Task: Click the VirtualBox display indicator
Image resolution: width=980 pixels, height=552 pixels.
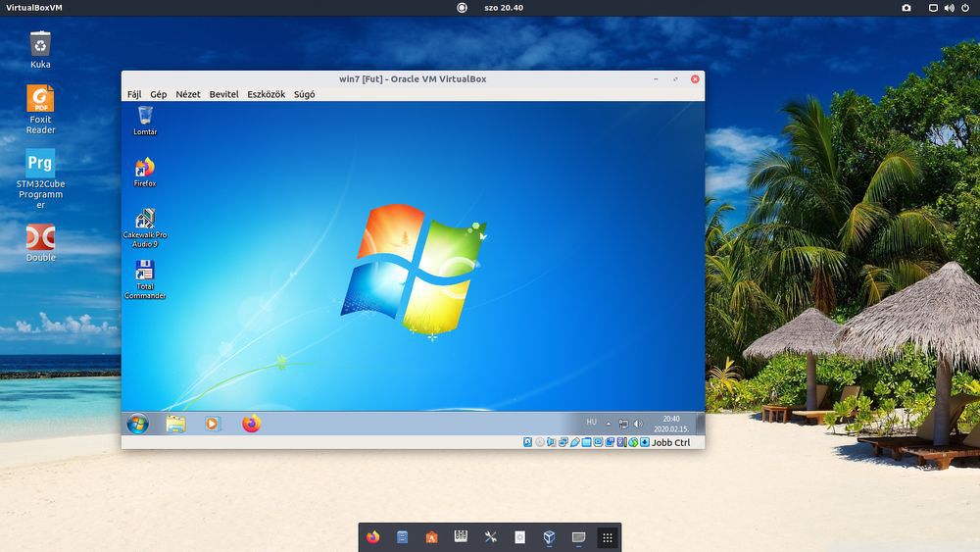Action: 598,442
